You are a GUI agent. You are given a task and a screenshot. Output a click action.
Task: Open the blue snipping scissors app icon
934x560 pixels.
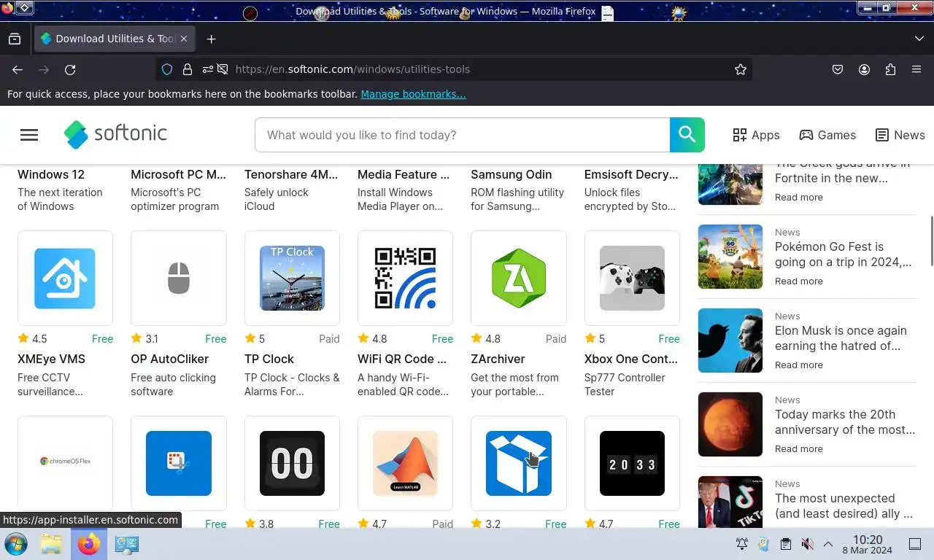pos(179,463)
